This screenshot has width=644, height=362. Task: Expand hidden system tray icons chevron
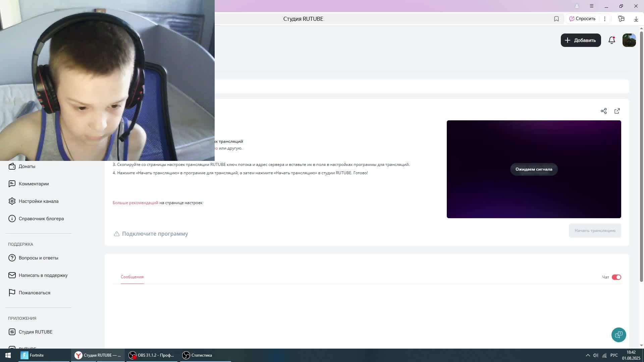pos(588,355)
